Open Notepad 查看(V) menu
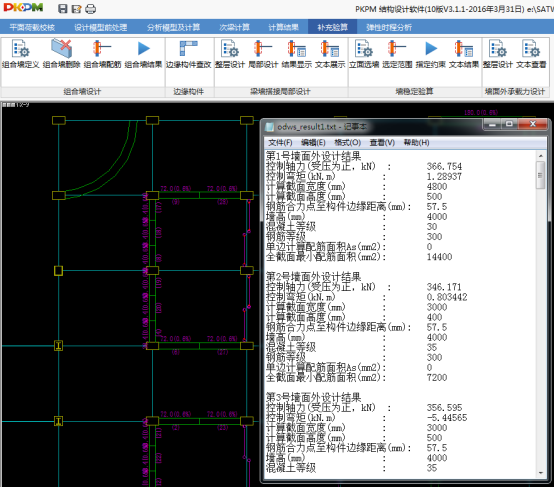Image resolution: width=554 pixels, height=488 pixels. (382, 142)
